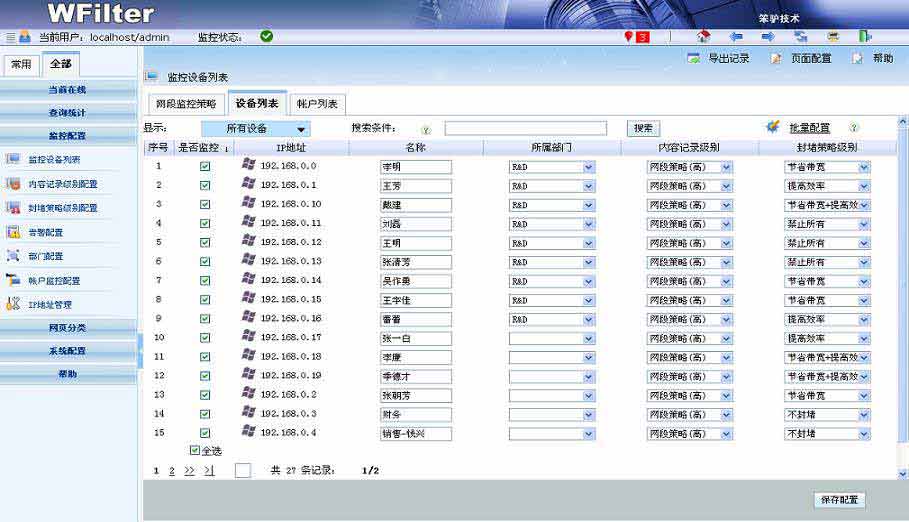Click the print icon in top toolbar
Screen dimensions: 909x522
pos(833,37)
